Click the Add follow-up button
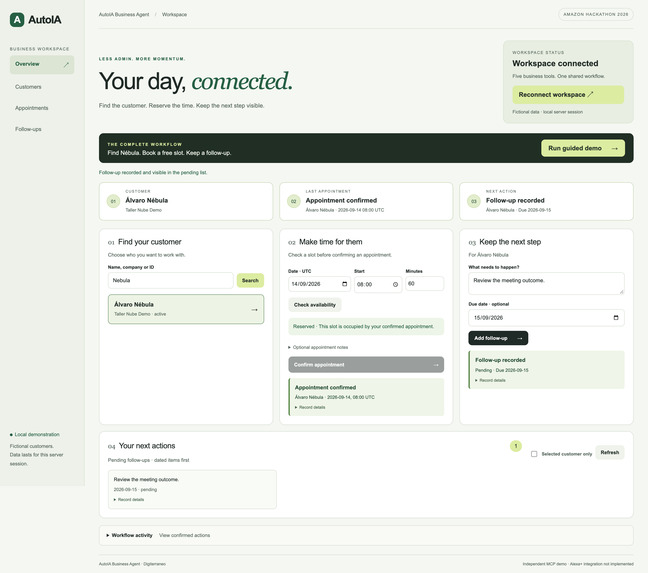The width and height of the screenshot is (648, 573). pyautogui.click(x=498, y=338)
